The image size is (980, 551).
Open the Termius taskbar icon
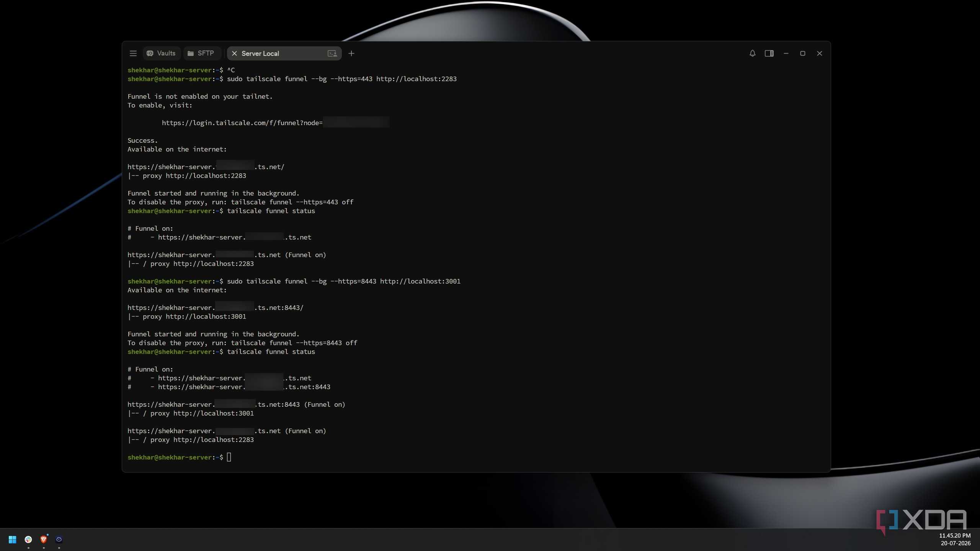59,540
